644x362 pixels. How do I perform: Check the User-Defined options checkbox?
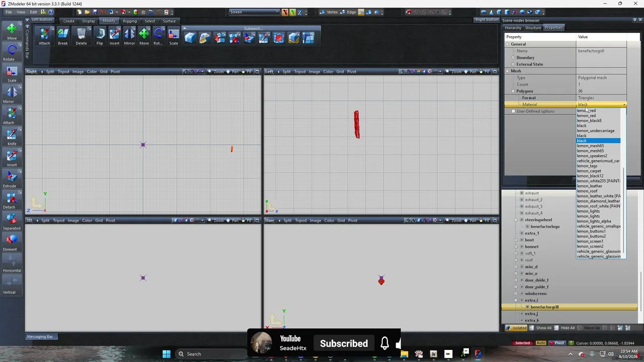click(x=513, y=111)
